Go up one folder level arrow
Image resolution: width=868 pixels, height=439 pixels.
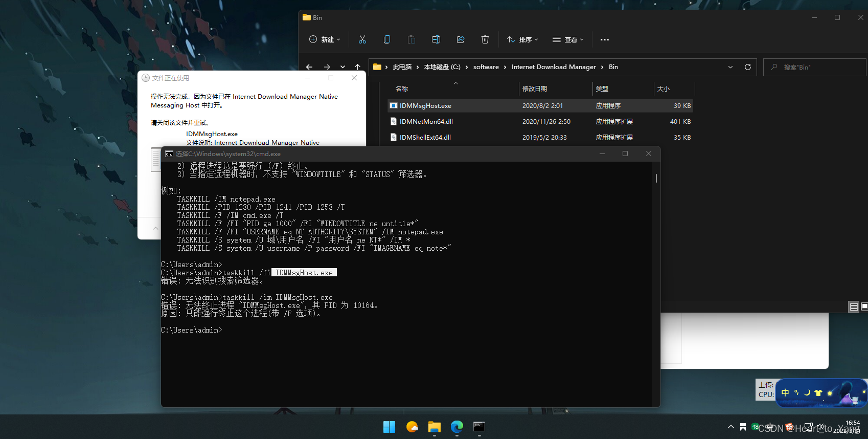point(358,67)
